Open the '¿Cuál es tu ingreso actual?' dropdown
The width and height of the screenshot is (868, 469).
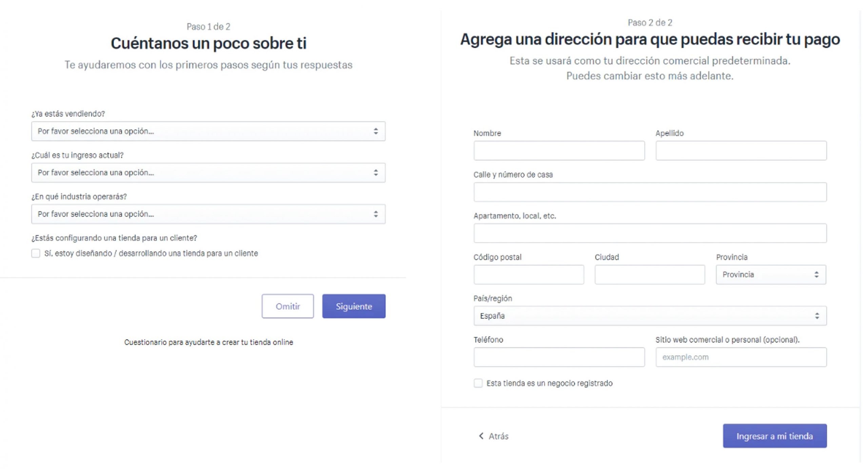point(208,173)
